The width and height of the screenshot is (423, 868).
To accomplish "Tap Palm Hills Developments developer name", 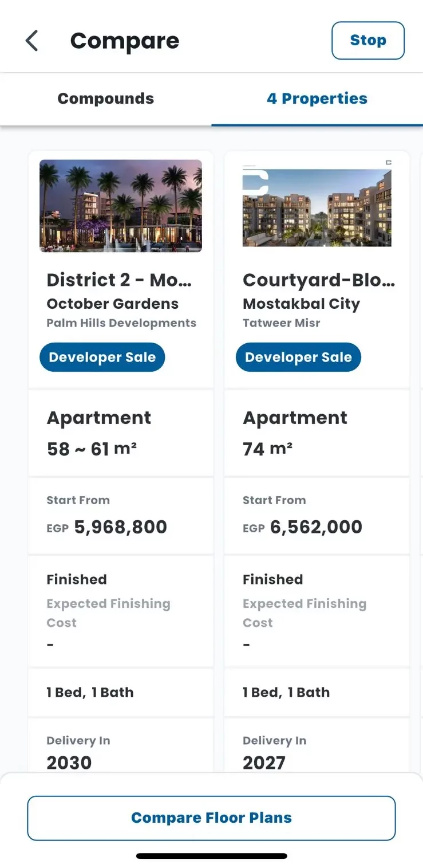I will point(121,323).
